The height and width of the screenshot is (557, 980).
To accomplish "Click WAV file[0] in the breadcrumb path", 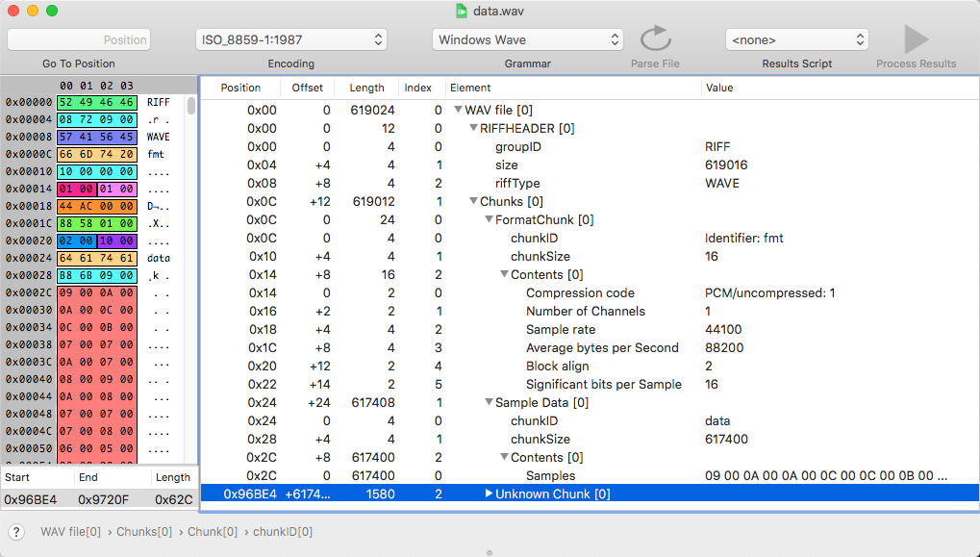I will click(x=70, y=532).
